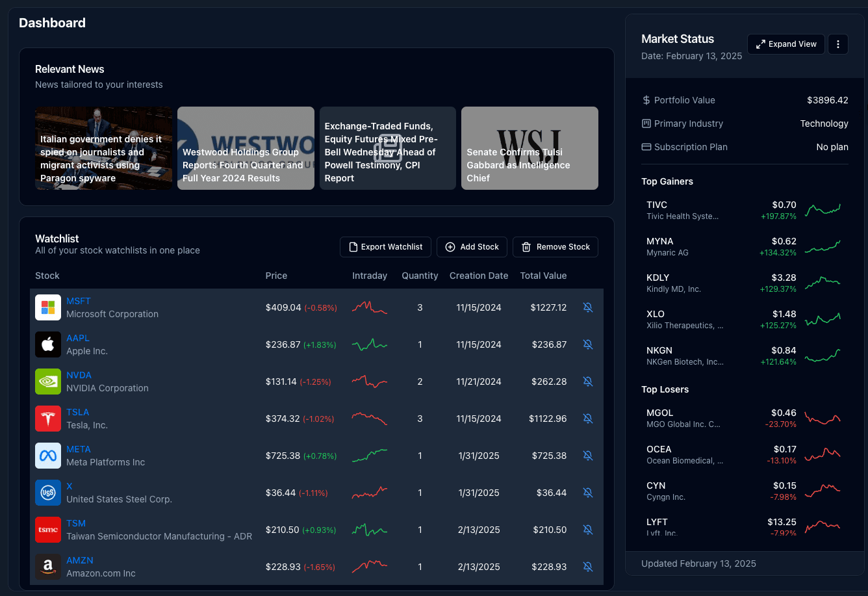Click the META intraday sparkline chart
Screen dimensions: 868x596
point(370,456)
